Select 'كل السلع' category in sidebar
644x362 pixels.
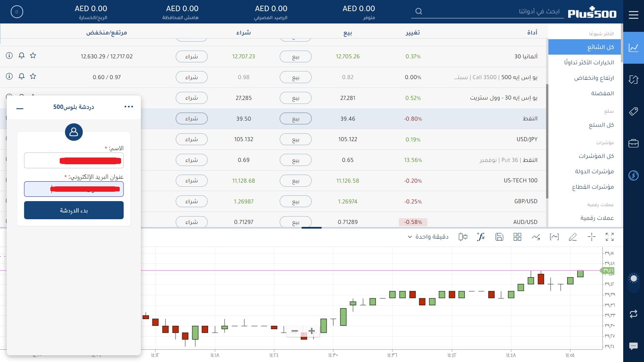click(601, 125)
